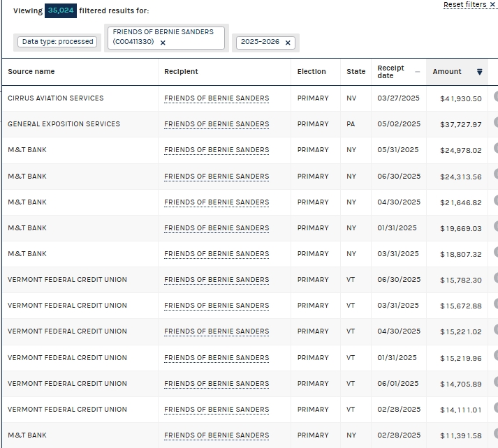The height and width of the screenshot is (448, 498).
Task: Expand details for the $24,313.56 row
Action: [x=496, y=174]
